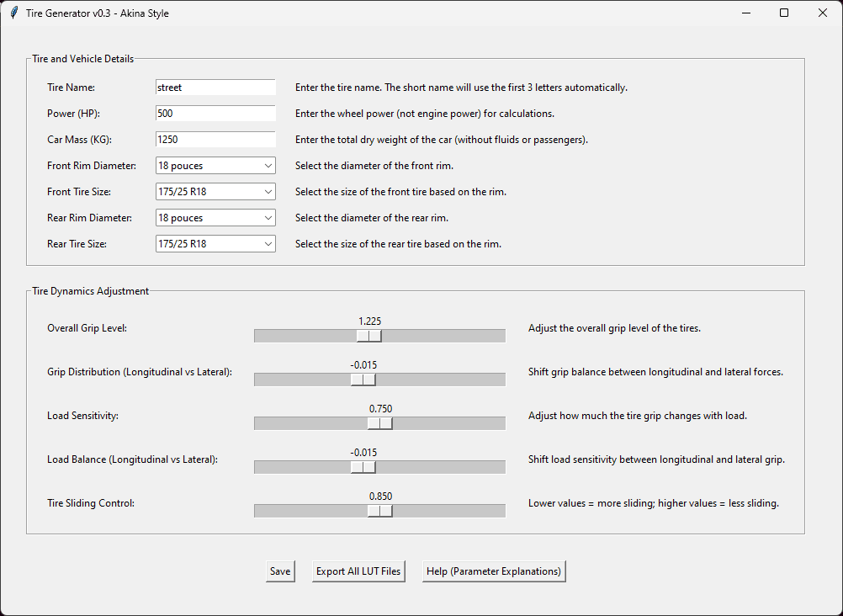Click the wheel power hint text

point(425,114)
